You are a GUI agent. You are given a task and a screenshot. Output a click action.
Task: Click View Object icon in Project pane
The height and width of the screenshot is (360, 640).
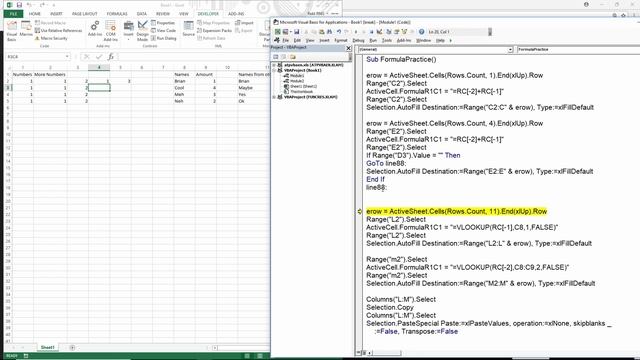coord(284,57)
